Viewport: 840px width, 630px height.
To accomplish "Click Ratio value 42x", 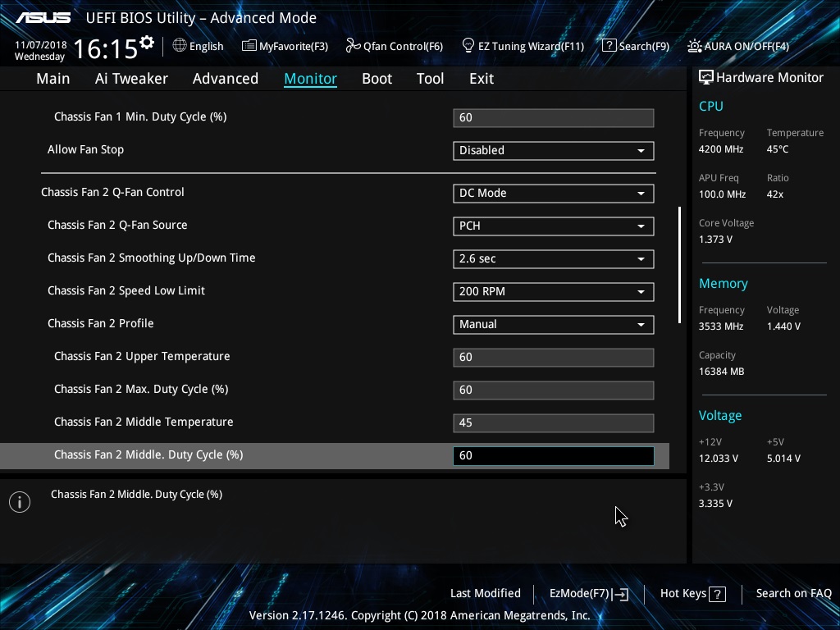I will (x=775, y=194).
